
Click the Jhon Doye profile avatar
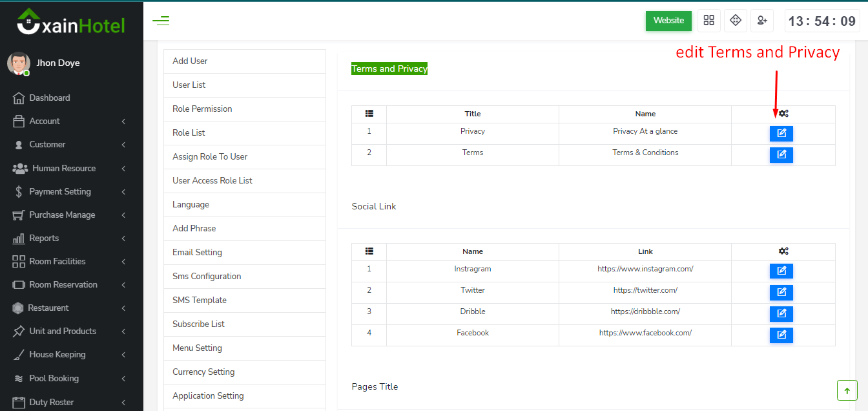pyautogui.click(x=18, y=63)
